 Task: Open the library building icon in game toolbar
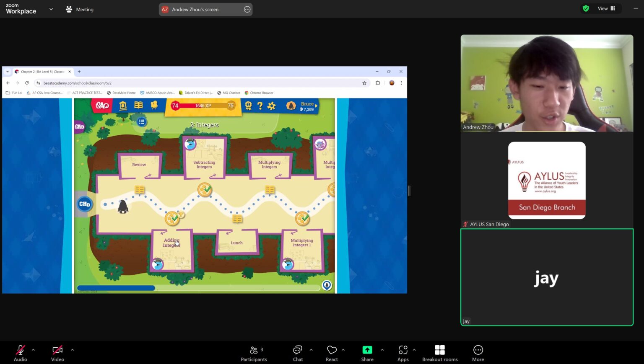coord(123,106)
